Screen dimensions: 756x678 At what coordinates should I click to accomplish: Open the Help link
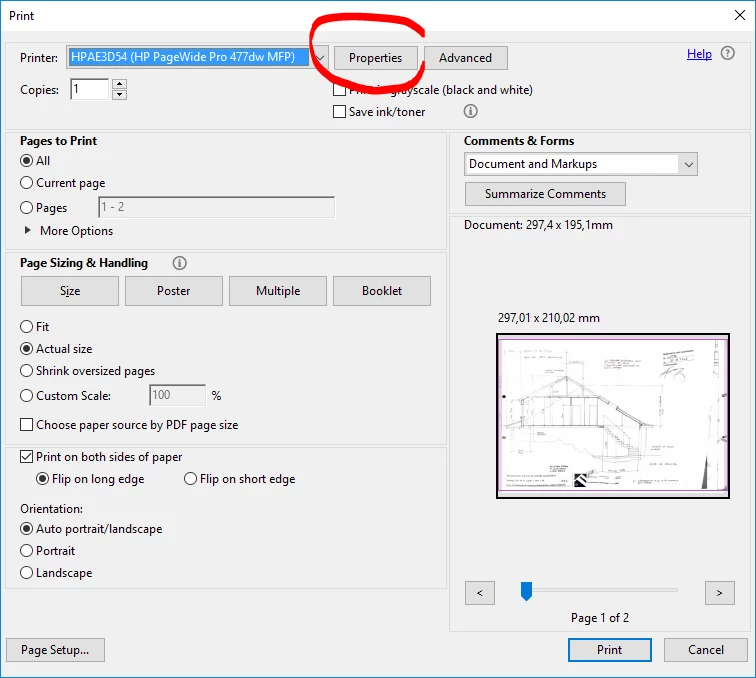coord(699,54)
